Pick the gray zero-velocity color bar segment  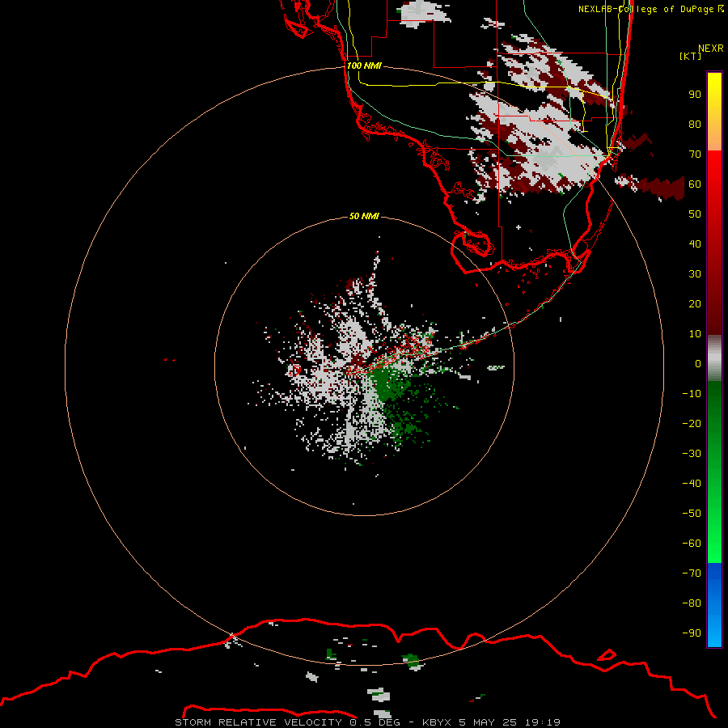click(714, 358)
